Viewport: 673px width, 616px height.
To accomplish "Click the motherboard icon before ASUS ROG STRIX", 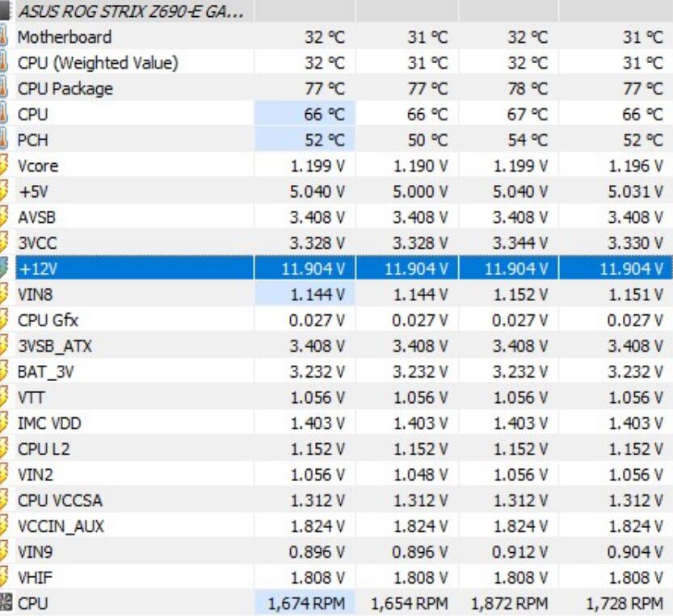I will (x=6, y=9).
